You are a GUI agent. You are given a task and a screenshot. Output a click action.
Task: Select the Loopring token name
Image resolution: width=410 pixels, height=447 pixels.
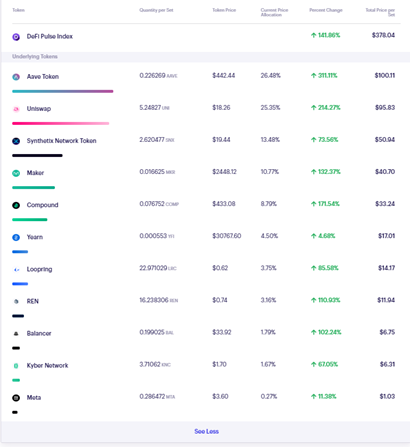39,269
